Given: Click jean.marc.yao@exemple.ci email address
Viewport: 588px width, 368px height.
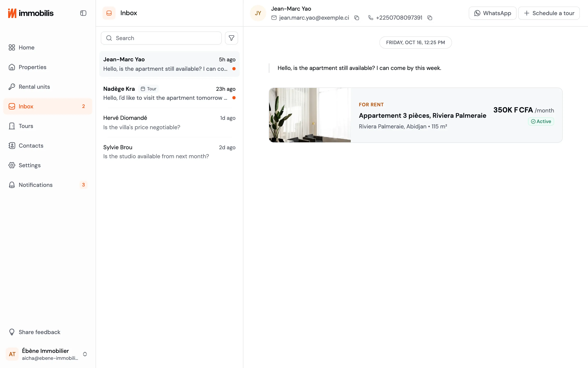Looking at the screenshot, I should click(314, 18).
